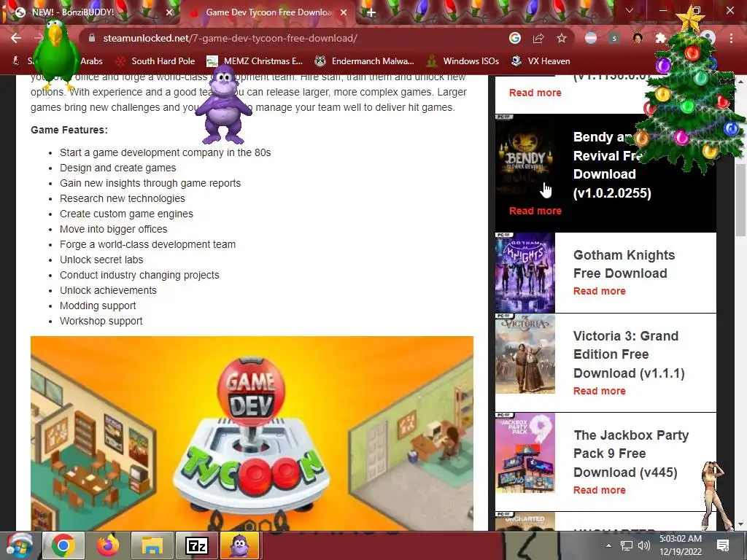The height and width of the screenshot is (560, 747).
Task: Click the Chrome taskbar icon
Action: [x=63, y=545]
